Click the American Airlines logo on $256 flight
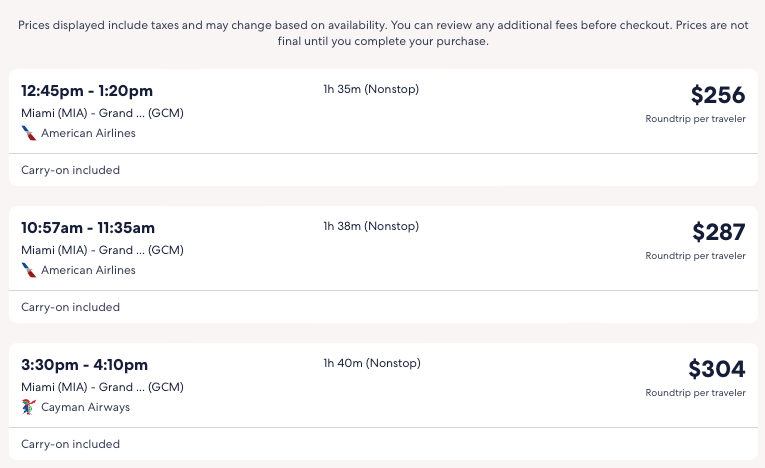 coord(29,133)
